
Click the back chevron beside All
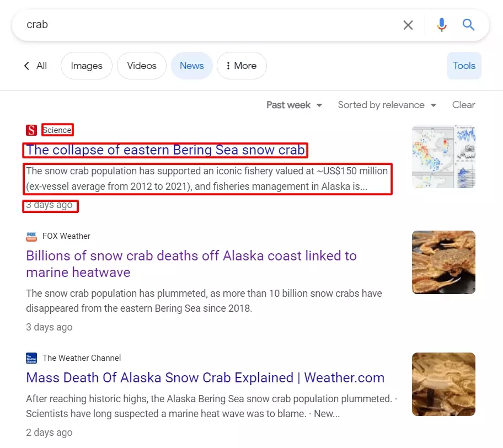(x=26, y=65)
